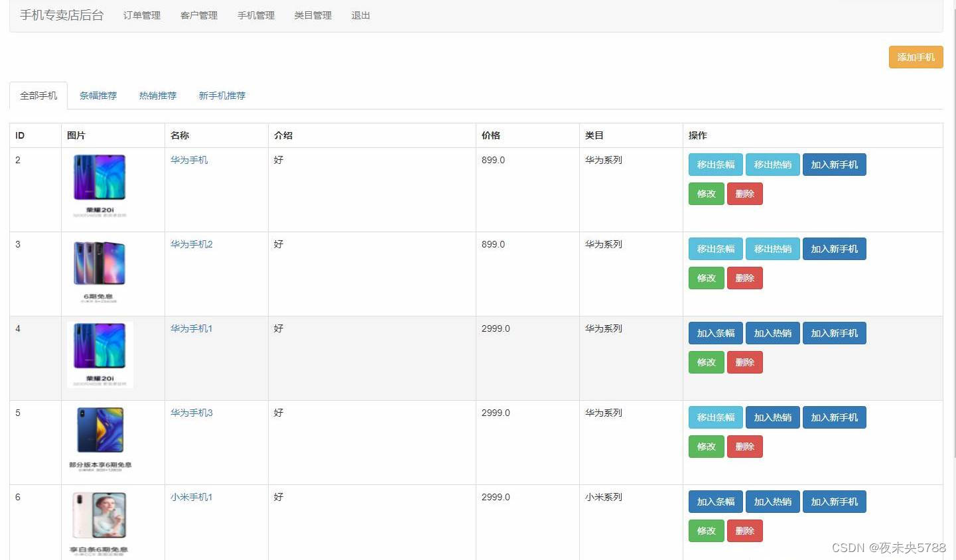Click 加入新手机 in the 小米手机1 row
The width and height of the screenshot is (956, 560).
835,502
